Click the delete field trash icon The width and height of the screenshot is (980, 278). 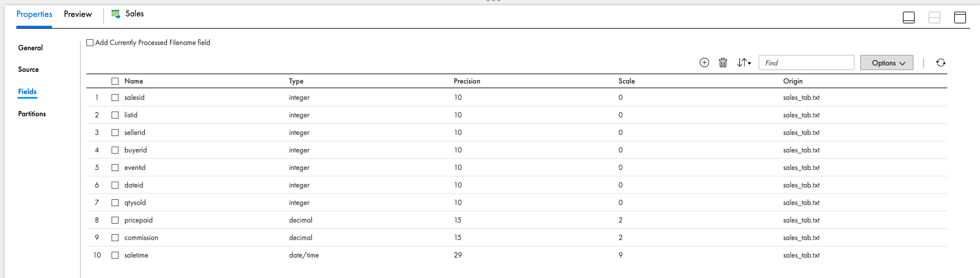(x=723, y=62)
